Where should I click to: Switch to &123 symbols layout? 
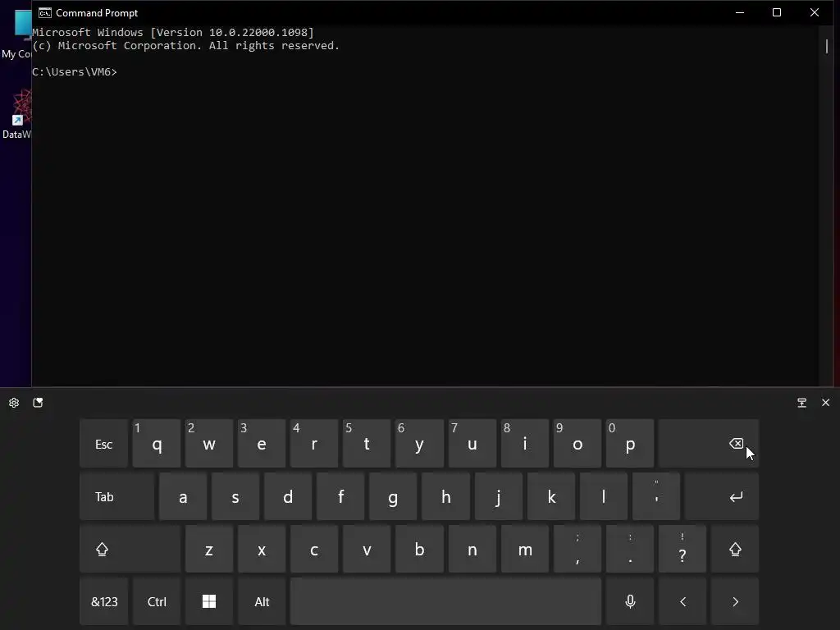(104, 601)
